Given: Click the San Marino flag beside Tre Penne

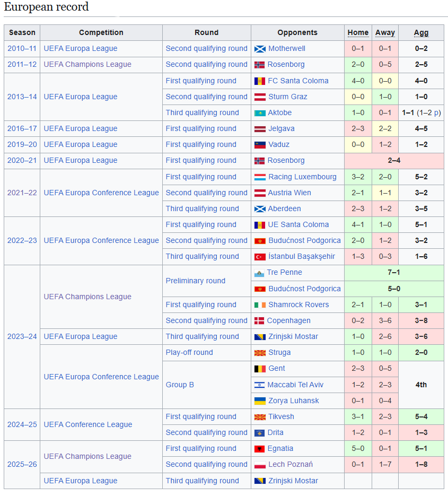Looking at the screenshot, I should coord(259,273).
